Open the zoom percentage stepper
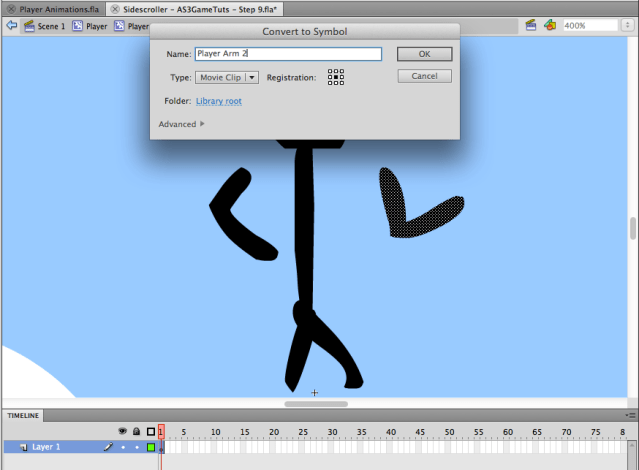Screen dimensions: 639x470 pyautogui.click(x=627, y=25)
